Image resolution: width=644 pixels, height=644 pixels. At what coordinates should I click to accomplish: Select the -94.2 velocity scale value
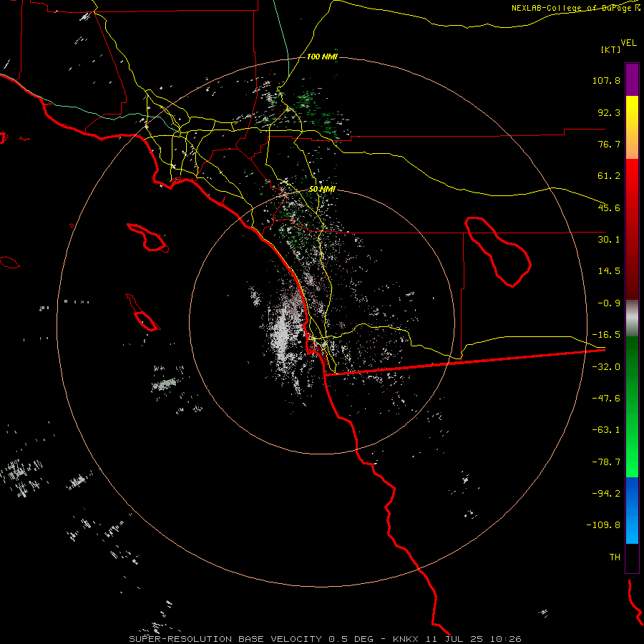coord(606,494)
